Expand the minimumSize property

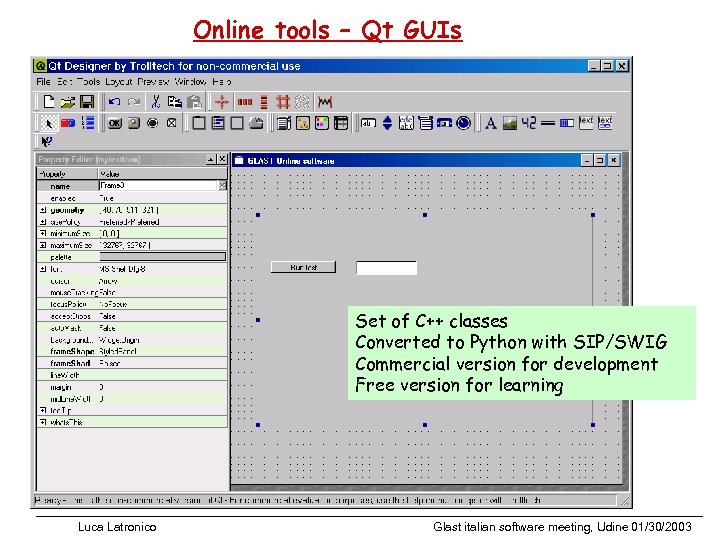[x=43, y=233]
